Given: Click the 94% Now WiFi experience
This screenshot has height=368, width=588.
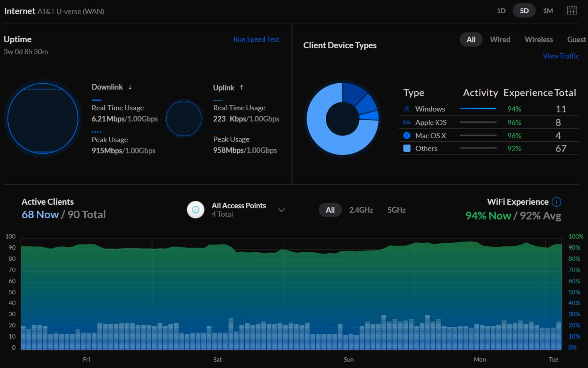Looking at the screenshot, I should coord(488,216).
